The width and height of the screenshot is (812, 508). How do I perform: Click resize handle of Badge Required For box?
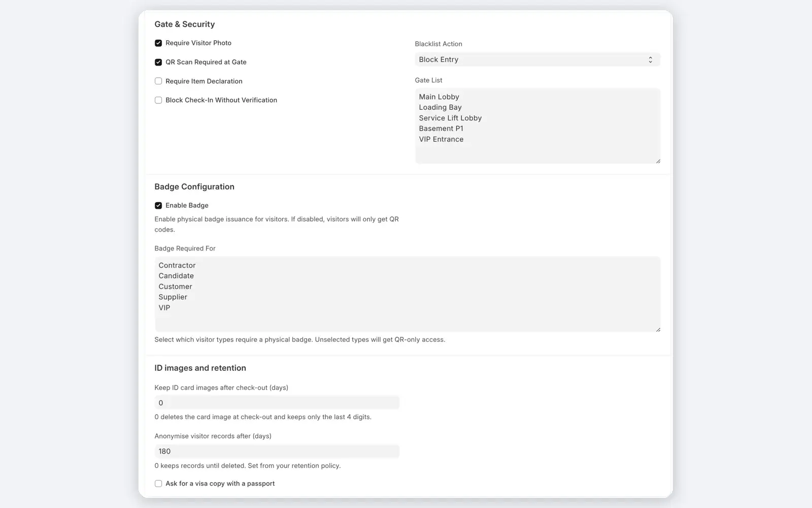pos(658,329)
